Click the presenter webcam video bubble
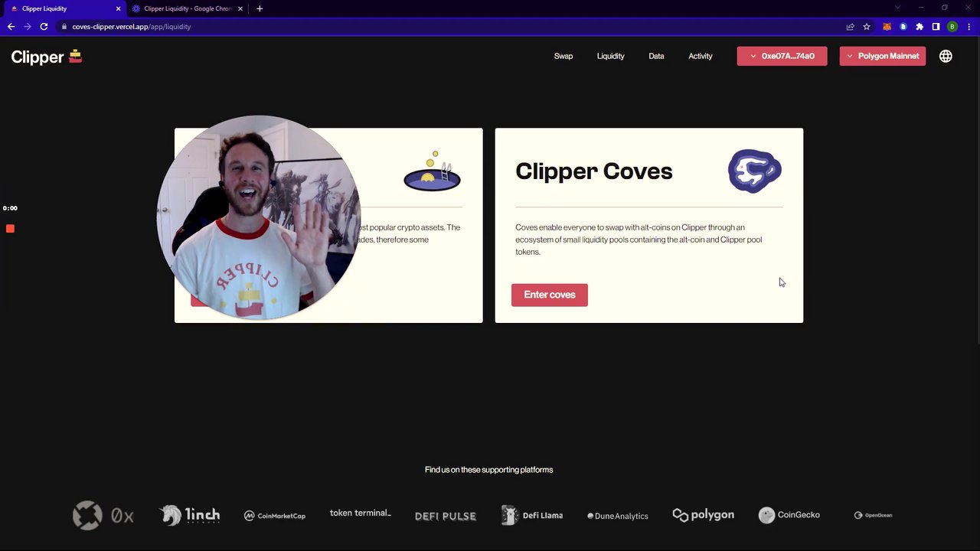The image size is (980, 551). tap(259, 217)
